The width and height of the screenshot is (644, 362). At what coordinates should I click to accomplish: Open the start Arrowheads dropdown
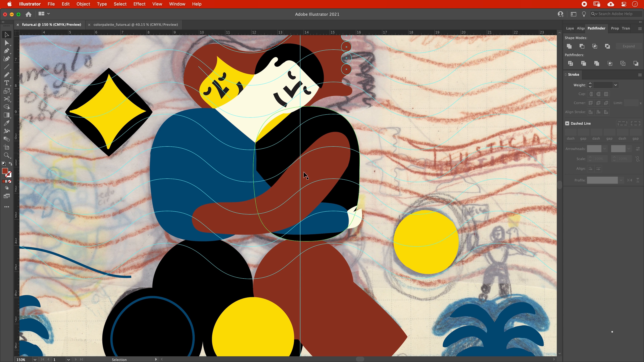[x=605, y=149]
